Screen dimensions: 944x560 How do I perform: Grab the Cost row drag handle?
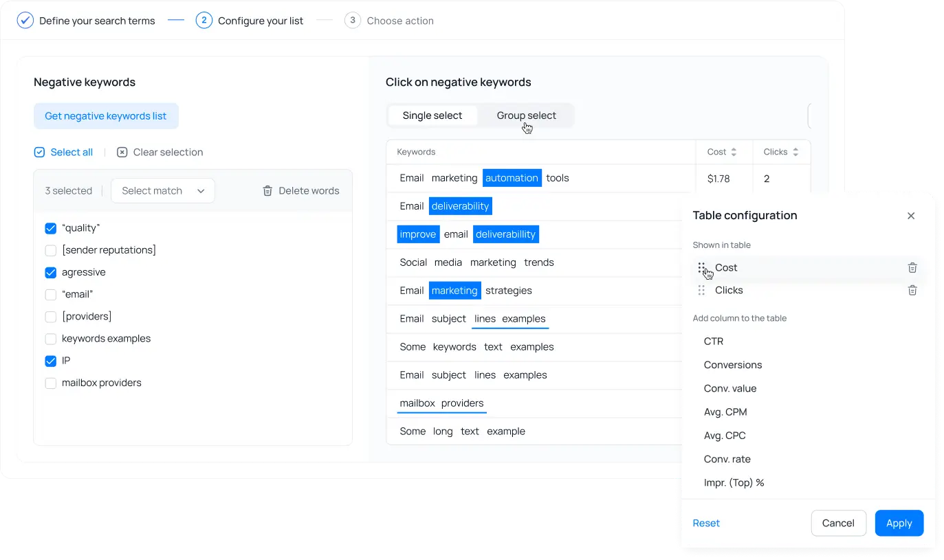pos(701,268)
